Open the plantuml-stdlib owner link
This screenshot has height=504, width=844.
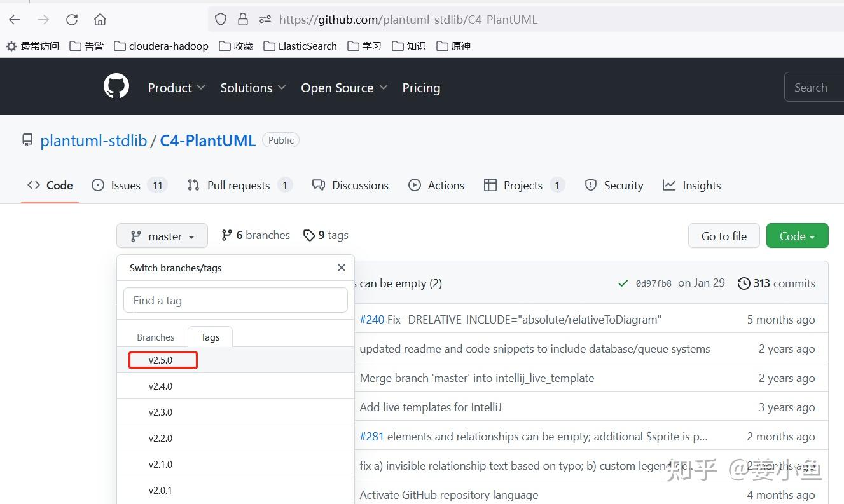coord(93,140)
